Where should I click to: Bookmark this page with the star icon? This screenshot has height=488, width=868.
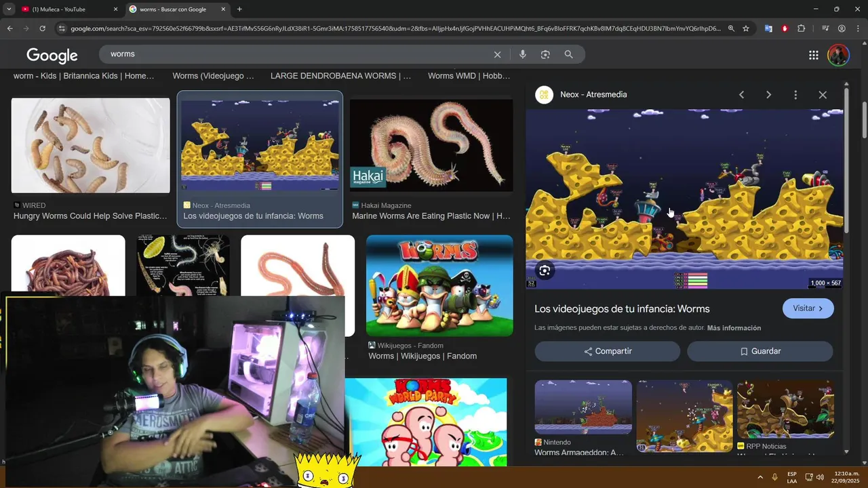746,28
